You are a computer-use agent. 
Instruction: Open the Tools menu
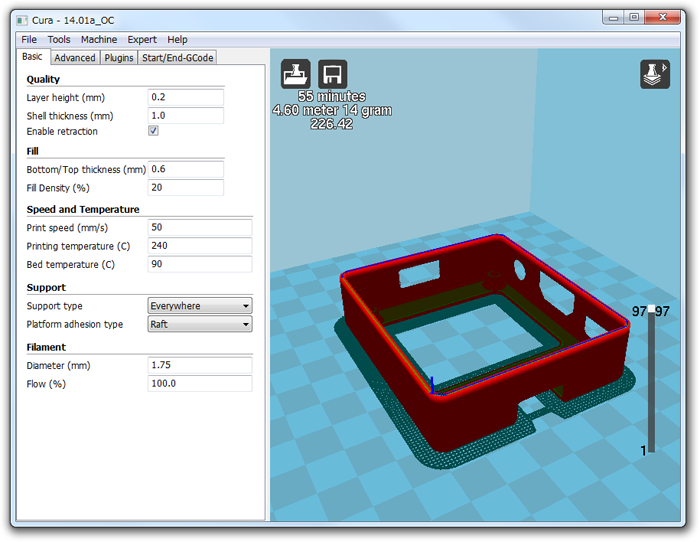59,40
